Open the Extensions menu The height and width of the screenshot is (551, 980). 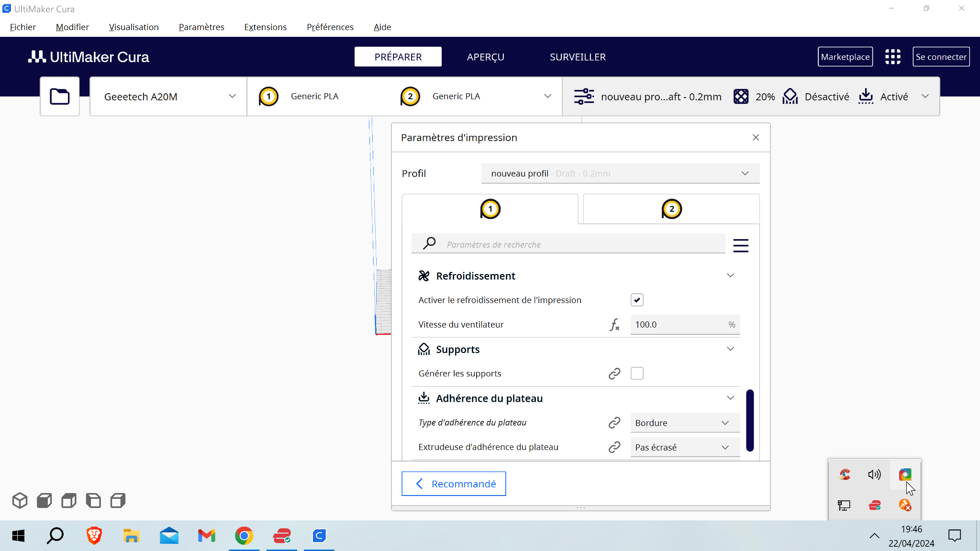point(265,27)
